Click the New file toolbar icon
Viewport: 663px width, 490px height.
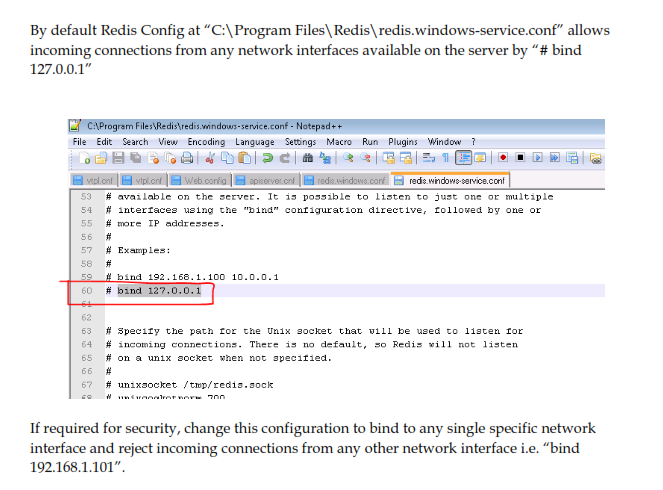(x=84, y=158)
